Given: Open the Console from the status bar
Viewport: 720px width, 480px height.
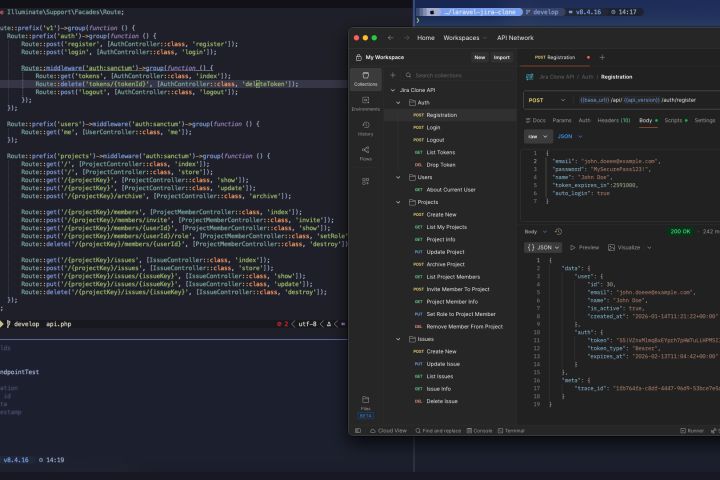Looking at the screenshot, I should tap(479, 430).
